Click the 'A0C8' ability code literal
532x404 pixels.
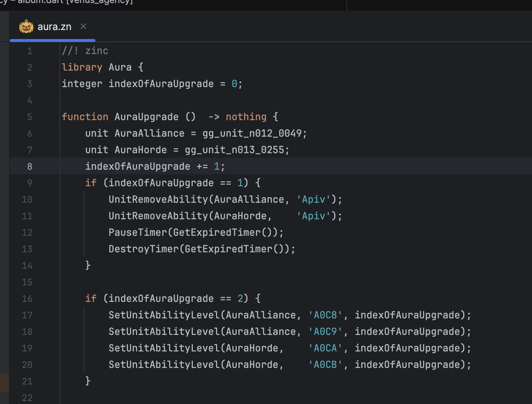pyautogui.click(x=325, y=315)
